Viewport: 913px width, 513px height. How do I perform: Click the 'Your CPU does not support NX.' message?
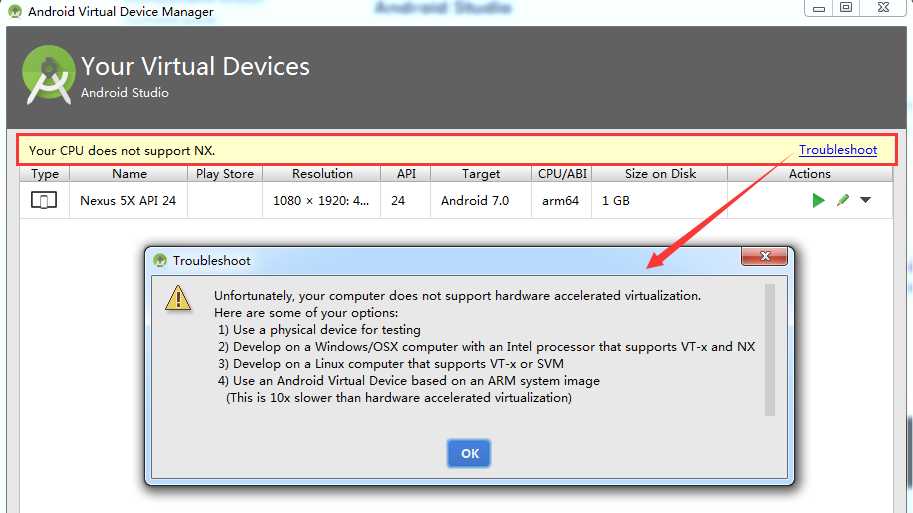pos(122,151)
